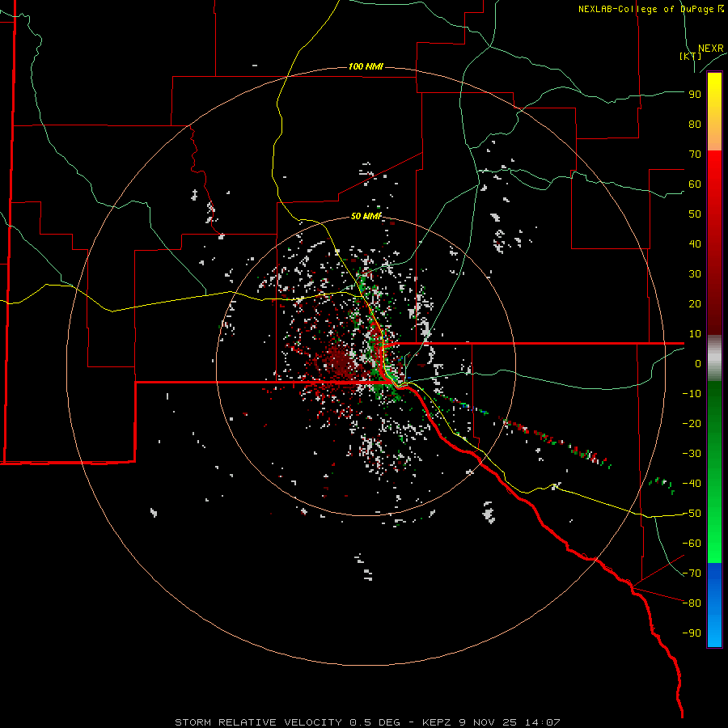Click the KT units label above color scale
728x728 pixels.
690,56
